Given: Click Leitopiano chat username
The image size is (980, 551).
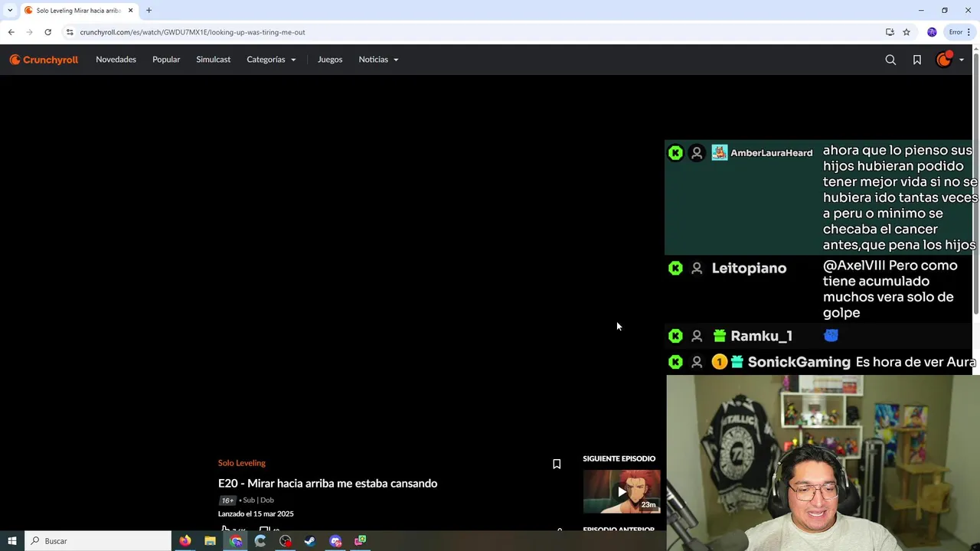Looking at the screenshot, I should tap(749, 269).
